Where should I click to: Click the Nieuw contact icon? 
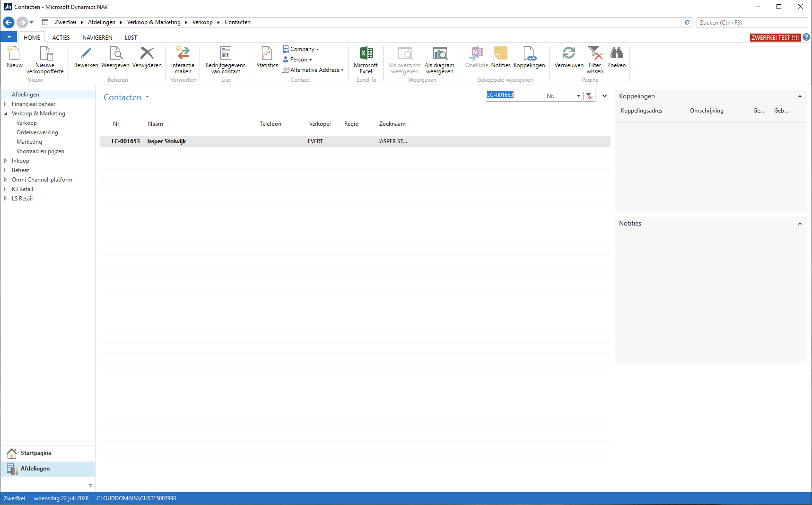tap(14, 57)
